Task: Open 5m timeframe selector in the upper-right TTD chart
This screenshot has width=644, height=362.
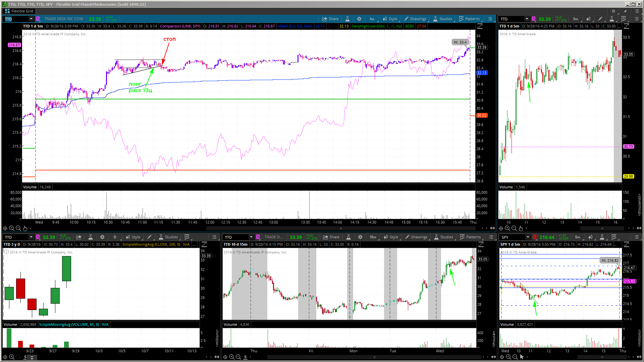Action: (576, 19)
